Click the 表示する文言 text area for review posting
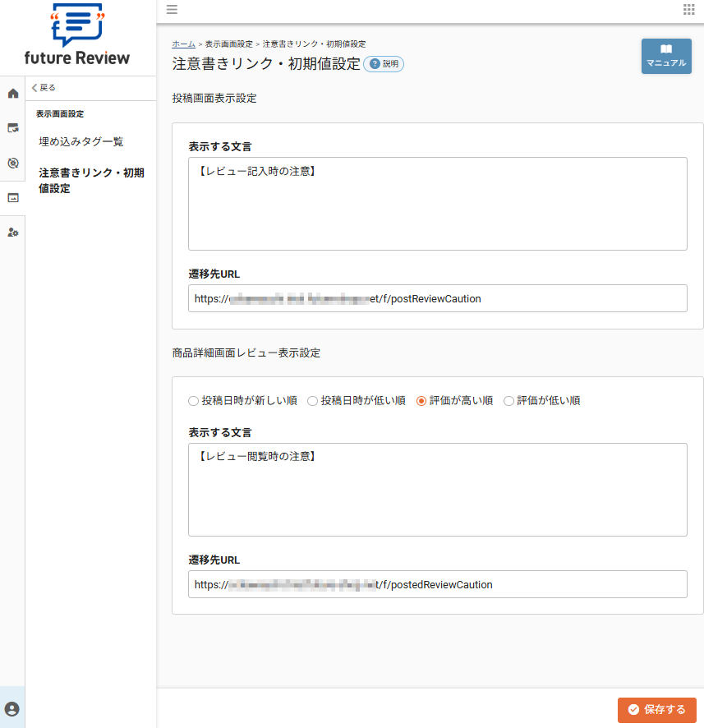This screenshot has width=704, height=728. pos(437,203)
